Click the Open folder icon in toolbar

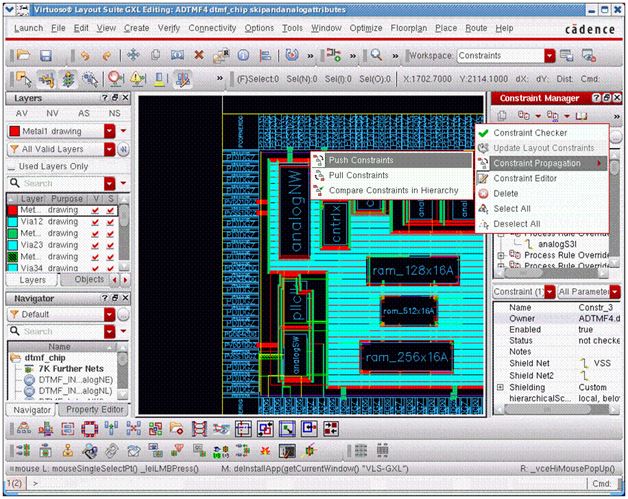point(22,56)
